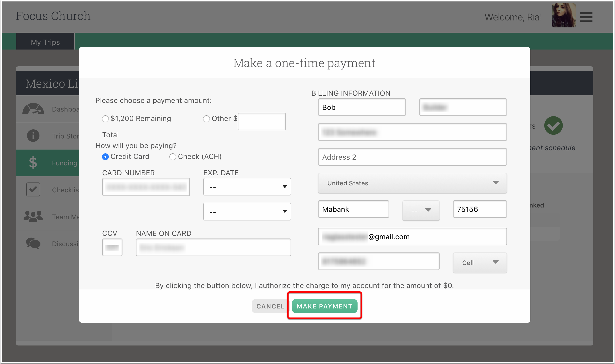Expand the Cell phone type dropdown
Image resolution: width=615 pixels, height=364 pixels.
click(480, 263)
